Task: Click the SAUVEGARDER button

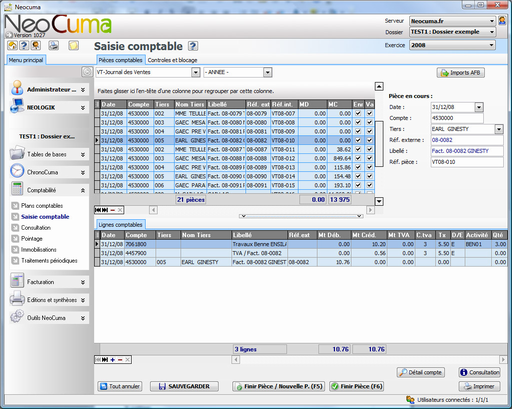Action: [185, 386]
